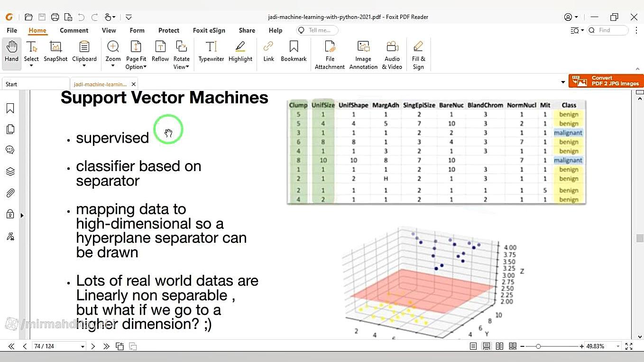The image size is (644, 362).
Task: Show the Comments sidebar panel
Action: click(10, 150)
